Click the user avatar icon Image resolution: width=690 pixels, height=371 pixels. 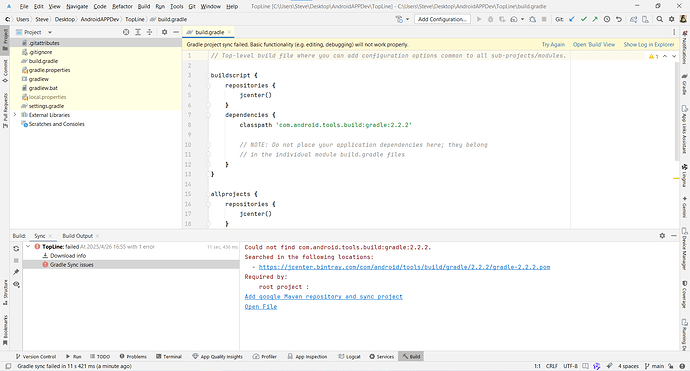point(683,19)
